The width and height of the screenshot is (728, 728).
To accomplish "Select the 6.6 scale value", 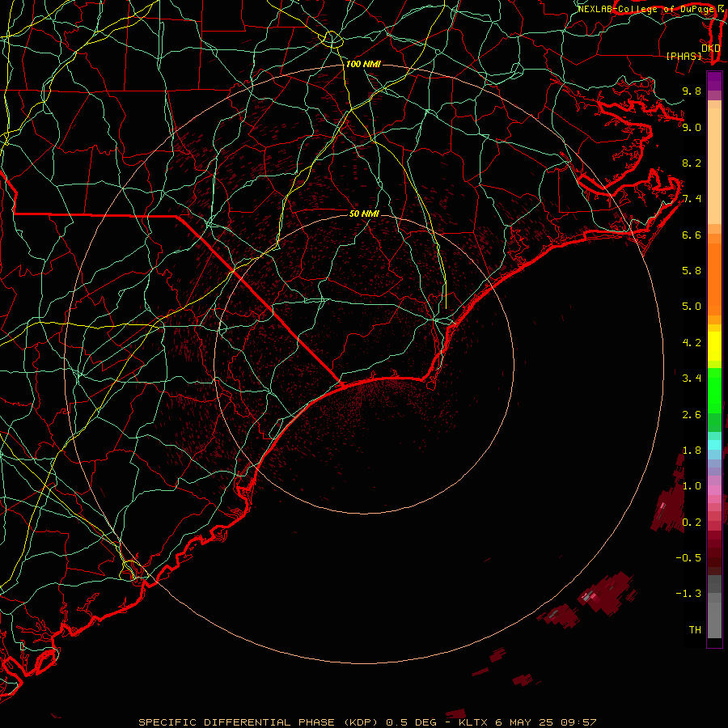I will pos(692,235).
